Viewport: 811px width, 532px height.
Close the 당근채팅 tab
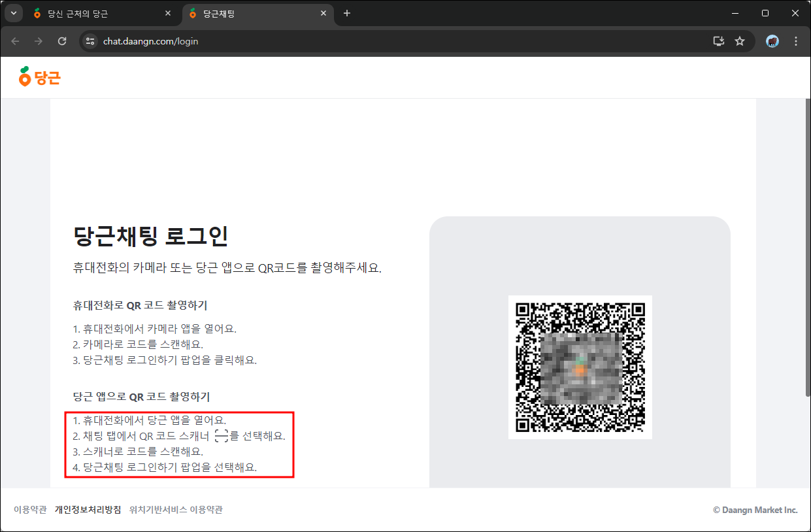[x=323, y=13]
